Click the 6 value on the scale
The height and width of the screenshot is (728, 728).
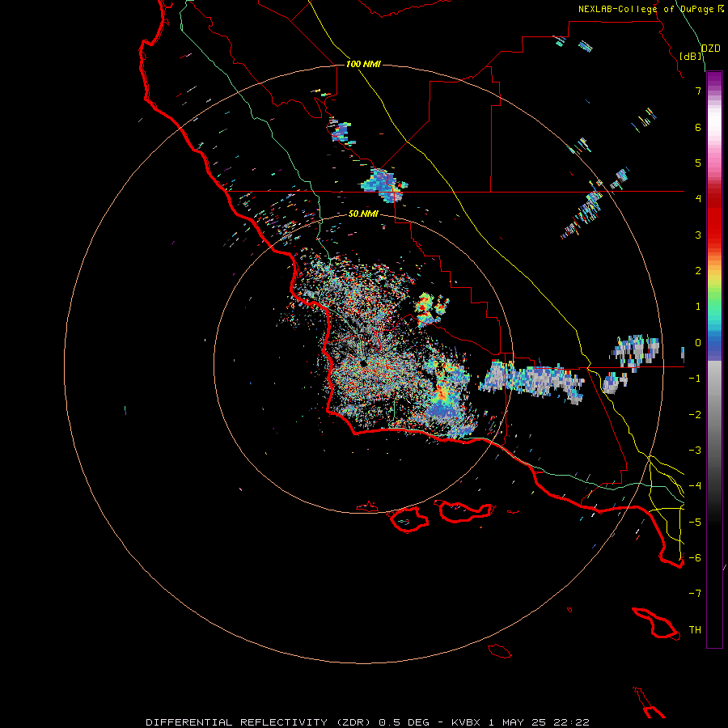pyautogui.click(x=698, y=127)
